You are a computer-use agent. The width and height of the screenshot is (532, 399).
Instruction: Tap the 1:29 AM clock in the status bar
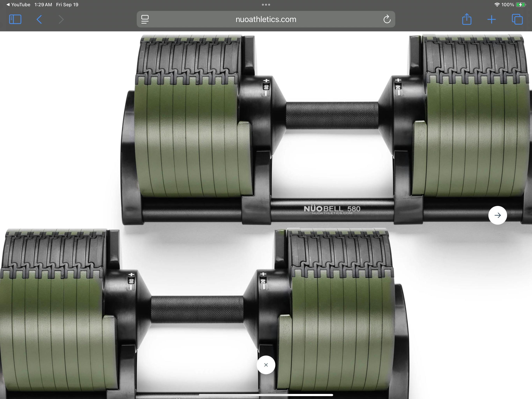click(x=43, y=4)
